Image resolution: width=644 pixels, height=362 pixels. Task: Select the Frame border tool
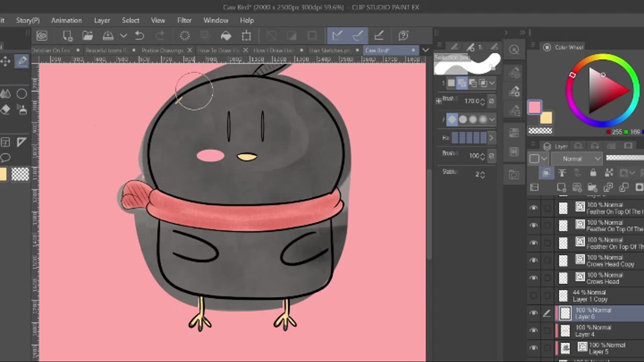coord(6,142)
